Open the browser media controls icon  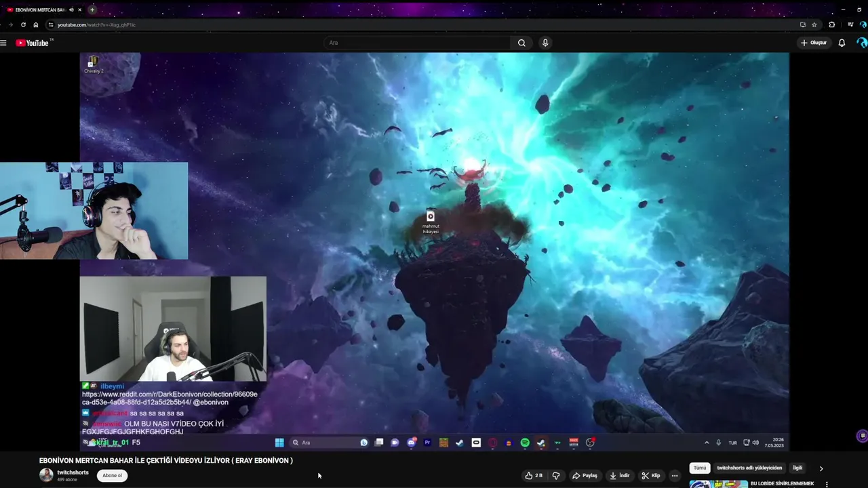tap(850, 24)
